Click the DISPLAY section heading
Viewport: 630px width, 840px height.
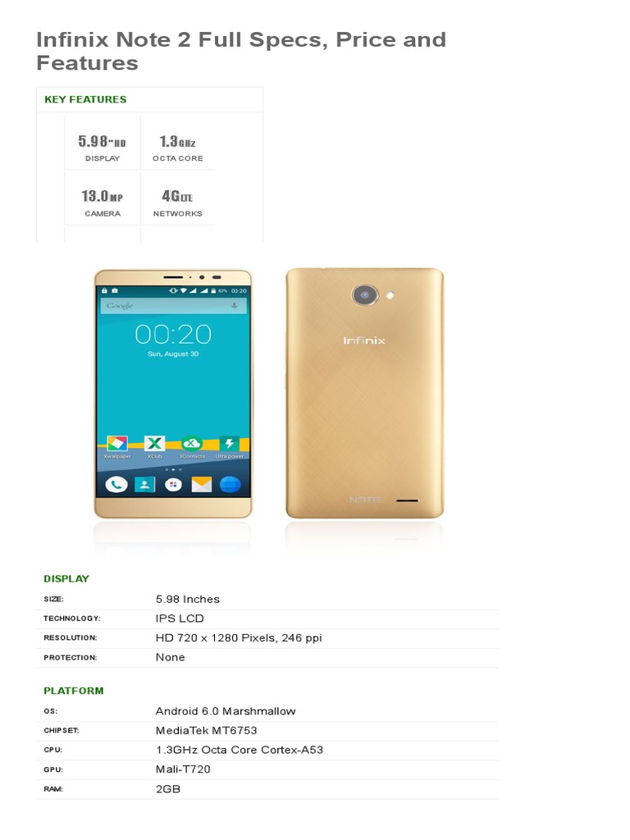point(66,578)
